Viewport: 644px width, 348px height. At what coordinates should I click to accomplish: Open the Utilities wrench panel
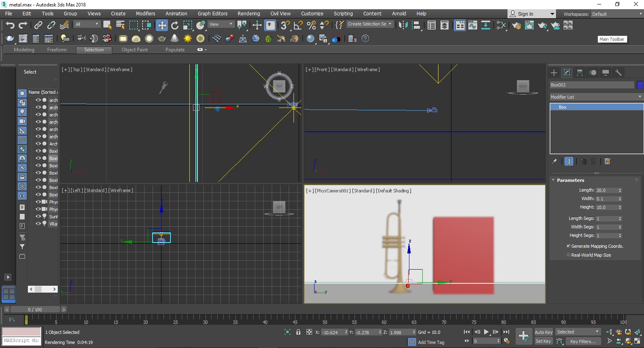pyautogui.click(x=618, y=73)
